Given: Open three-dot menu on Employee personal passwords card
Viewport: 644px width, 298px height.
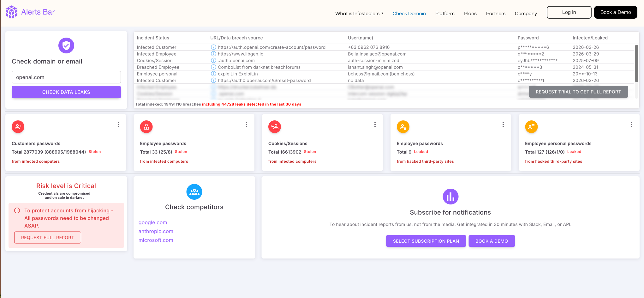Looking at the screenshot, I should (632, 125).
